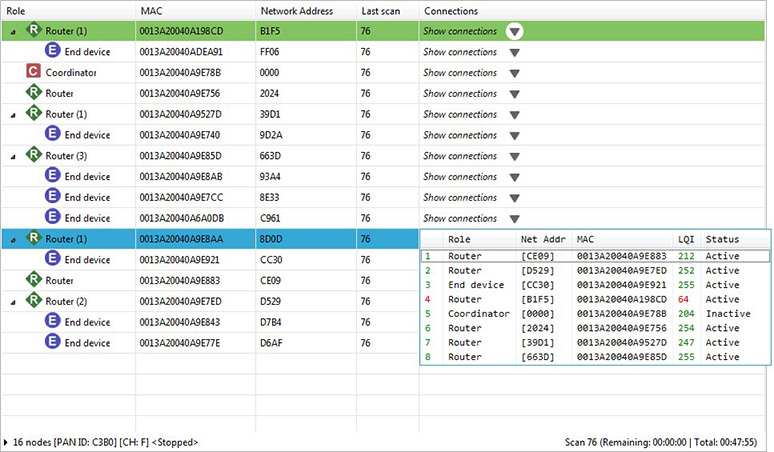774x452 pixels.
Task: Open connections dropdown arrow for FF06 row
Action: [514, 52]
